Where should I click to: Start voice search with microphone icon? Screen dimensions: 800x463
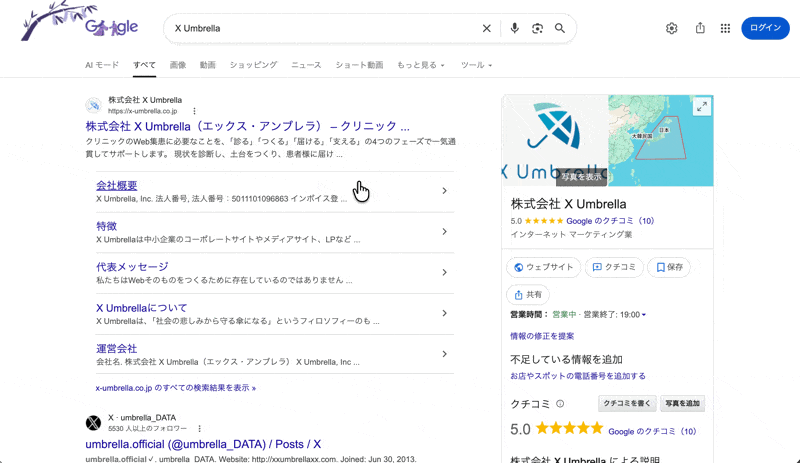coord(514,29)
